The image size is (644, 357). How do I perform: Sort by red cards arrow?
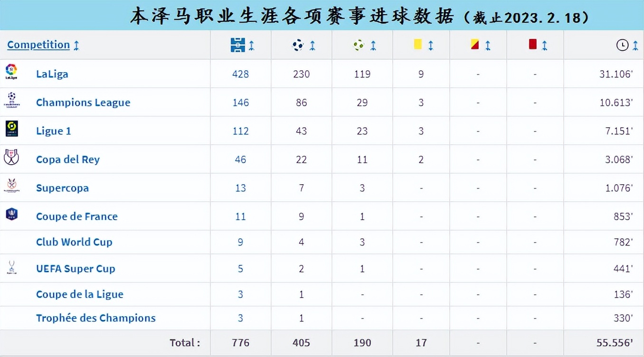[545, 46]
